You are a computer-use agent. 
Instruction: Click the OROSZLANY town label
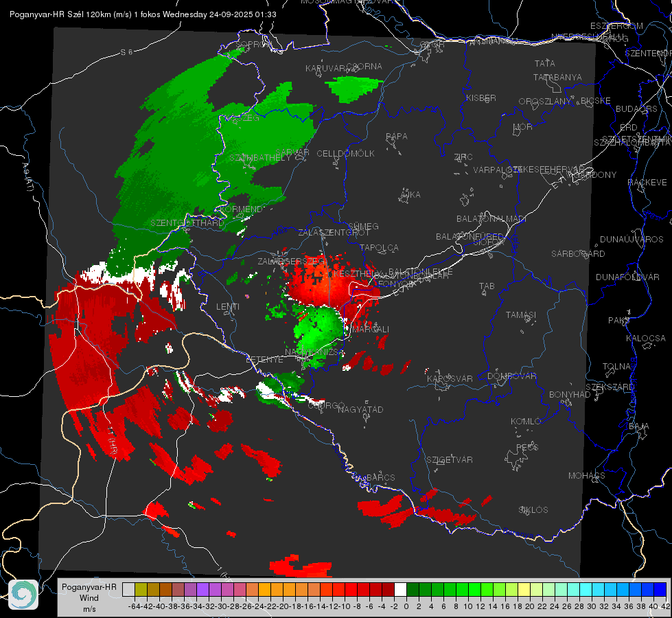pos(545,102)
